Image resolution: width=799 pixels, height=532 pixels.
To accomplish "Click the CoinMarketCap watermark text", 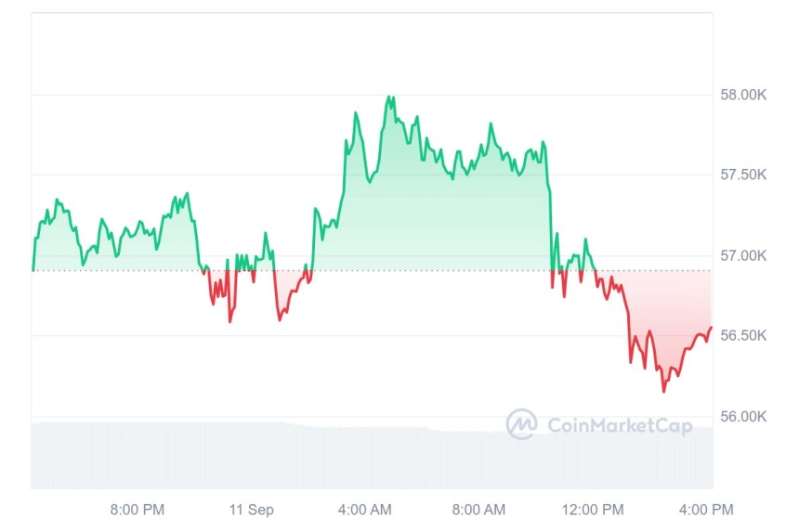I will [x=620, y=425].
